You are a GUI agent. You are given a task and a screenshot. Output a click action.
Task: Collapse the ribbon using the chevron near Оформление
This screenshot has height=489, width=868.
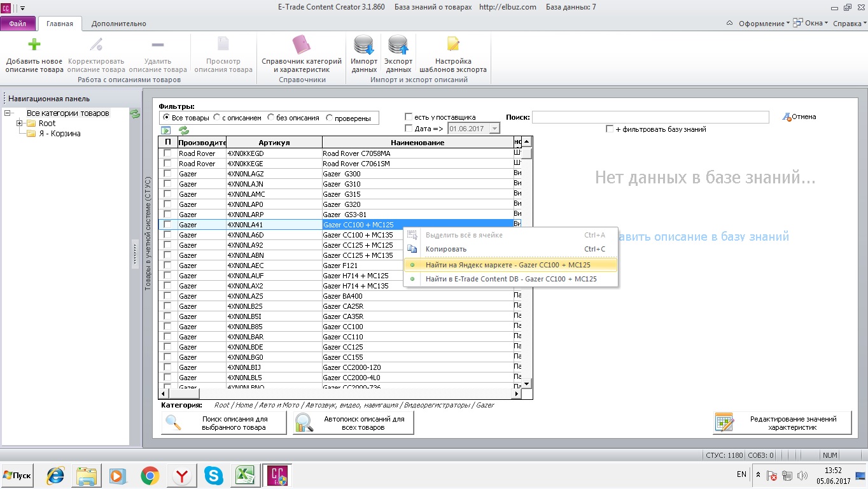tap(730, 24)
